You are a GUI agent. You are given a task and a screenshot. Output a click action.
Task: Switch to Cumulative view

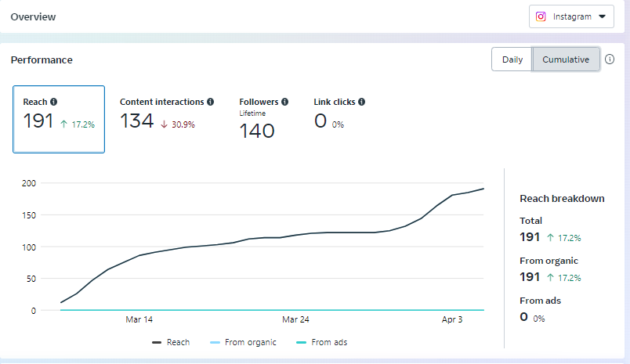click(566, 59)
